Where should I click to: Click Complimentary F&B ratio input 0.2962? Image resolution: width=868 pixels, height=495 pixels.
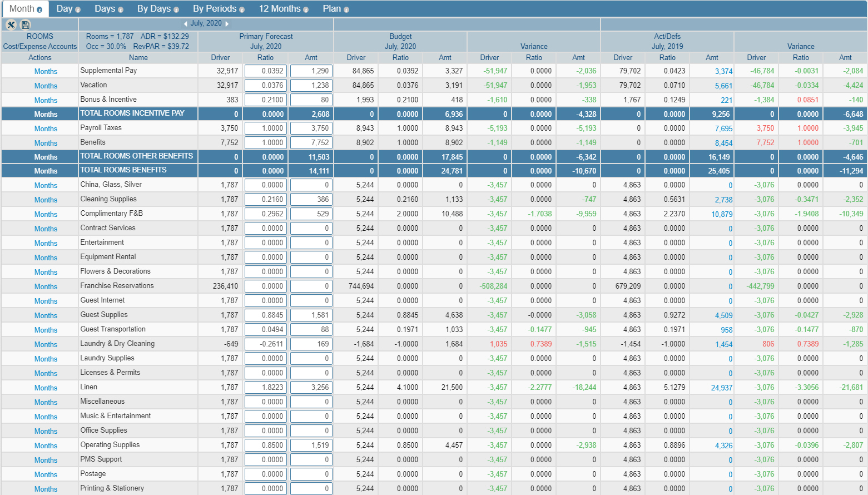click(x=266, y=214)
